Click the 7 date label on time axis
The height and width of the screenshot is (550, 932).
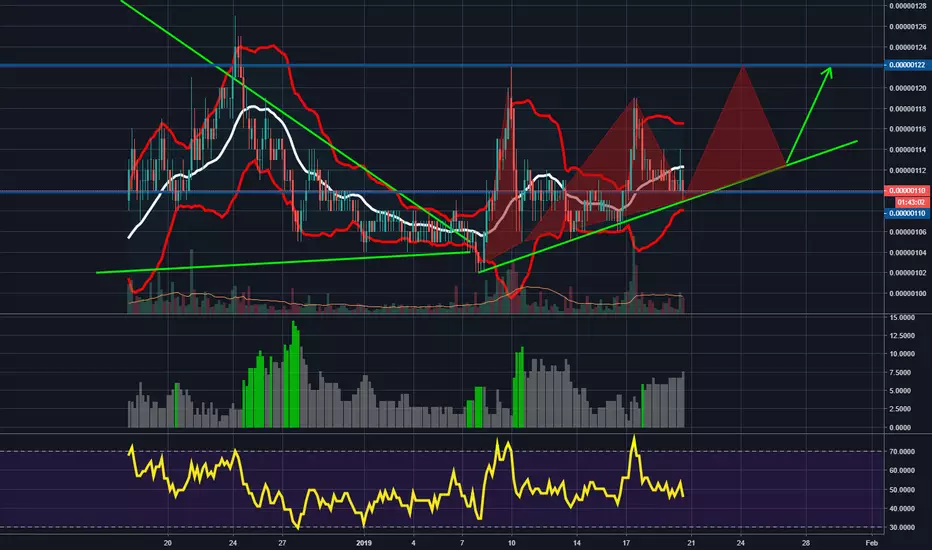click(x=462, y=543)
